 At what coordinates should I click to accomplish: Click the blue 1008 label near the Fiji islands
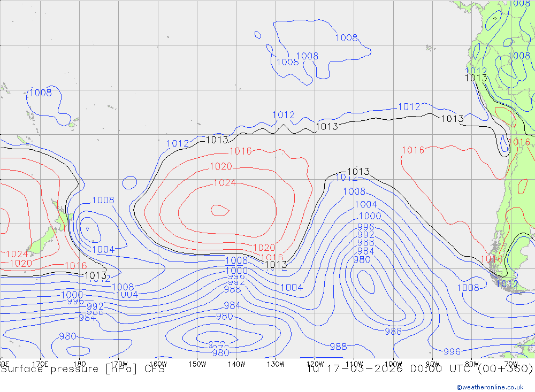click(41, 93)
